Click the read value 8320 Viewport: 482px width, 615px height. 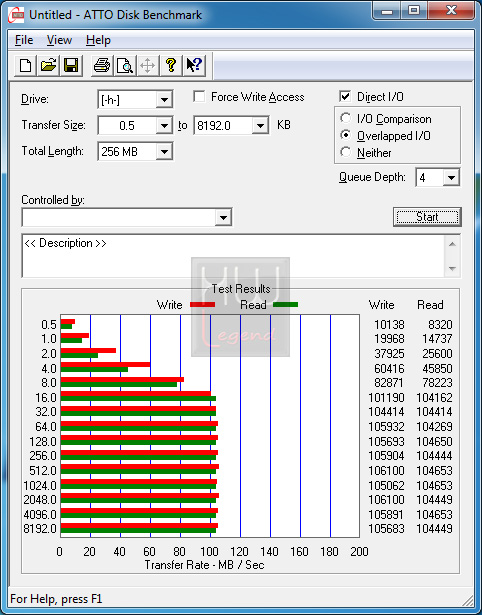(440, 325)
